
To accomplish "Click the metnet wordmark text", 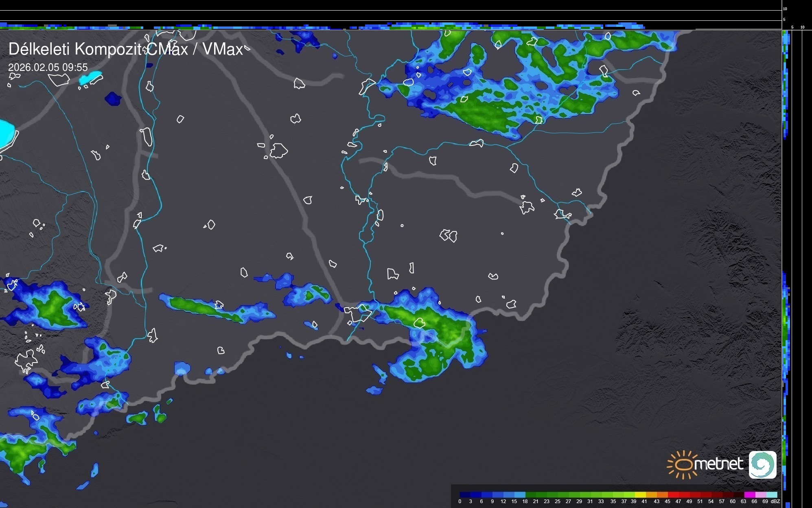I will (719, 464).
